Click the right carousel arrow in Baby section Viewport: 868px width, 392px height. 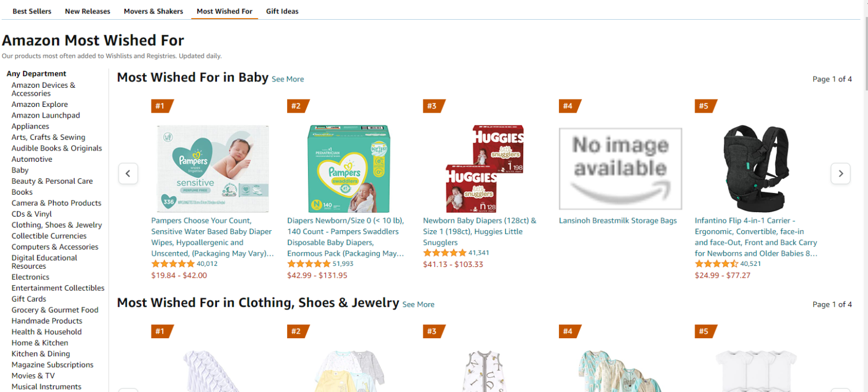pos(840,174)
